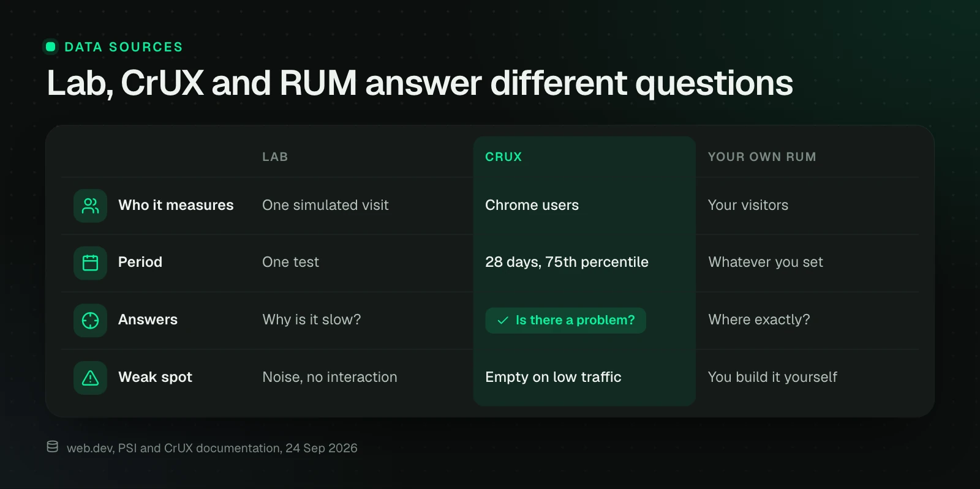
Task: Click the Answers row label
Action: pos(148,319)
